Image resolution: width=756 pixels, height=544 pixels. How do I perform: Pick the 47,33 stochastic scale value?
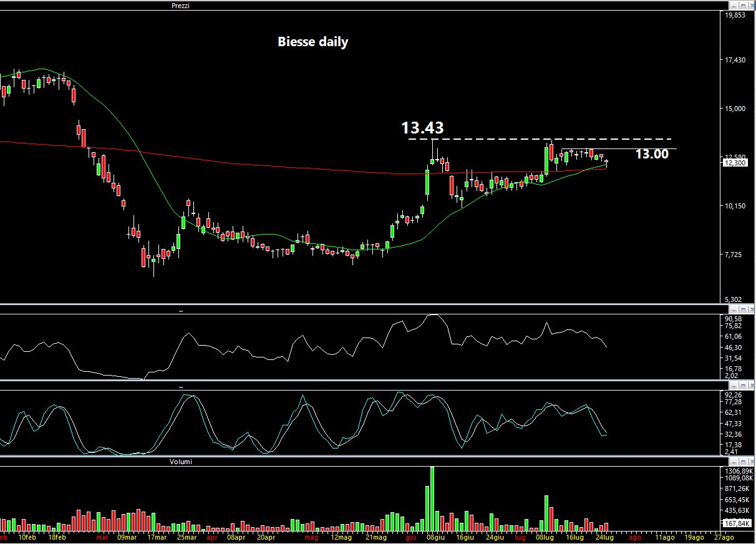pyautogui.click(x=733, y=424)
